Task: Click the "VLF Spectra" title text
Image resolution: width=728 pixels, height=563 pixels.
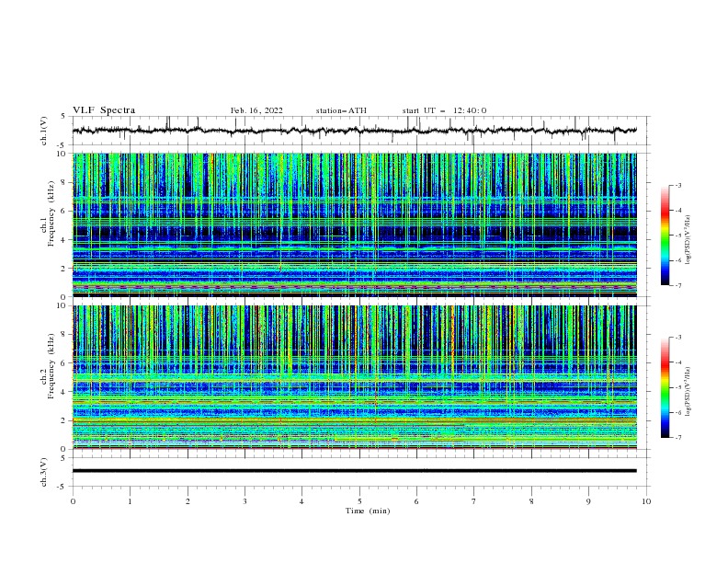Action: click(104, 110)
